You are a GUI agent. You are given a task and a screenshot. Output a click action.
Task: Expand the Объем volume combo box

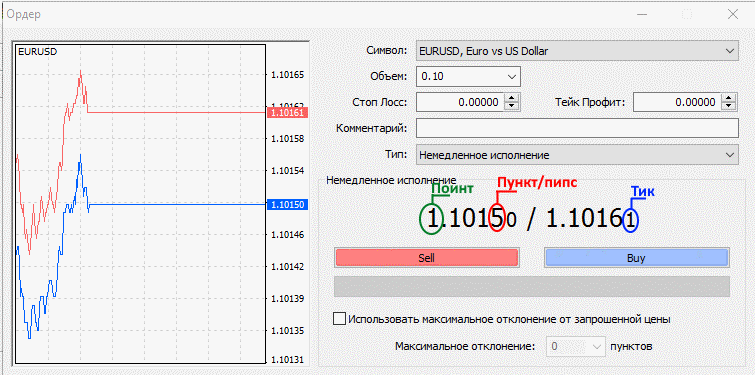pyautogui.click(x=468, y=77)
